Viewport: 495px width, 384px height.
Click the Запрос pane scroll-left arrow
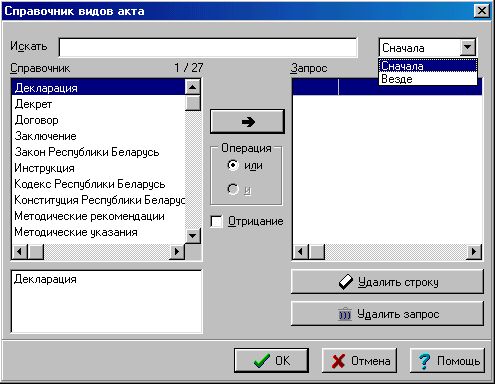301,252
